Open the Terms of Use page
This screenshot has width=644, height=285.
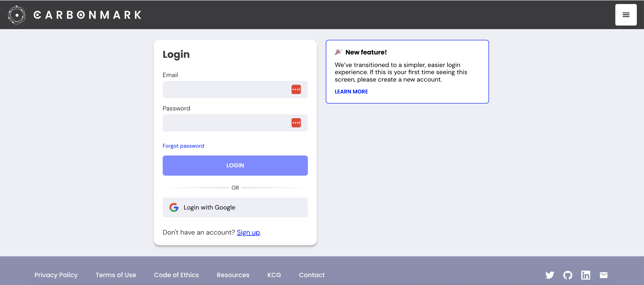116,275
